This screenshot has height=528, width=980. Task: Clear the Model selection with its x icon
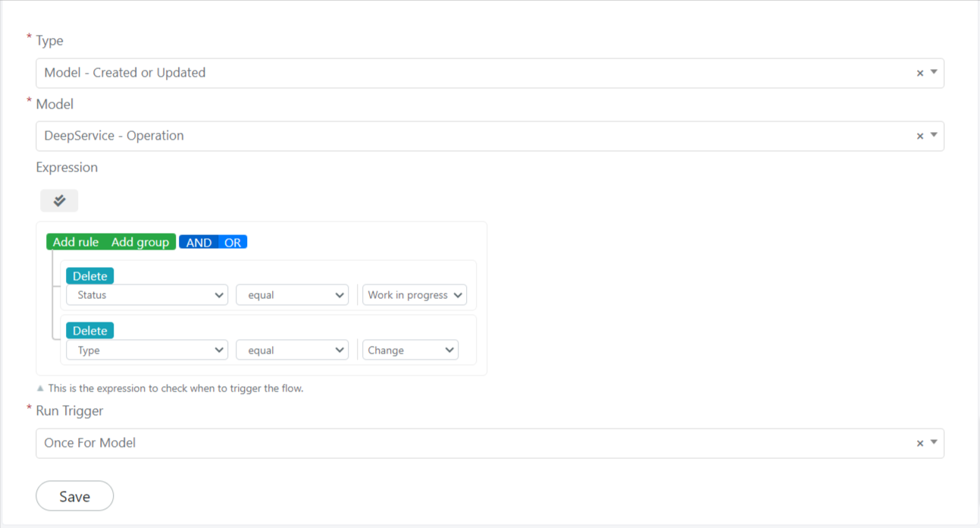pyautogui.click(x=920, y=136)
